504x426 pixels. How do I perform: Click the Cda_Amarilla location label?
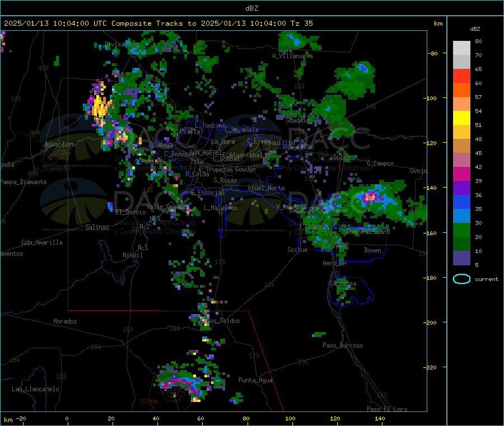pyautogui.click(x=42, y=242)
